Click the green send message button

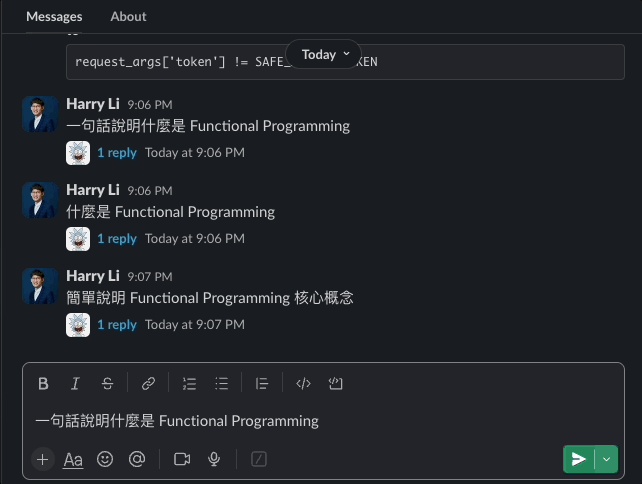point(578,459)
